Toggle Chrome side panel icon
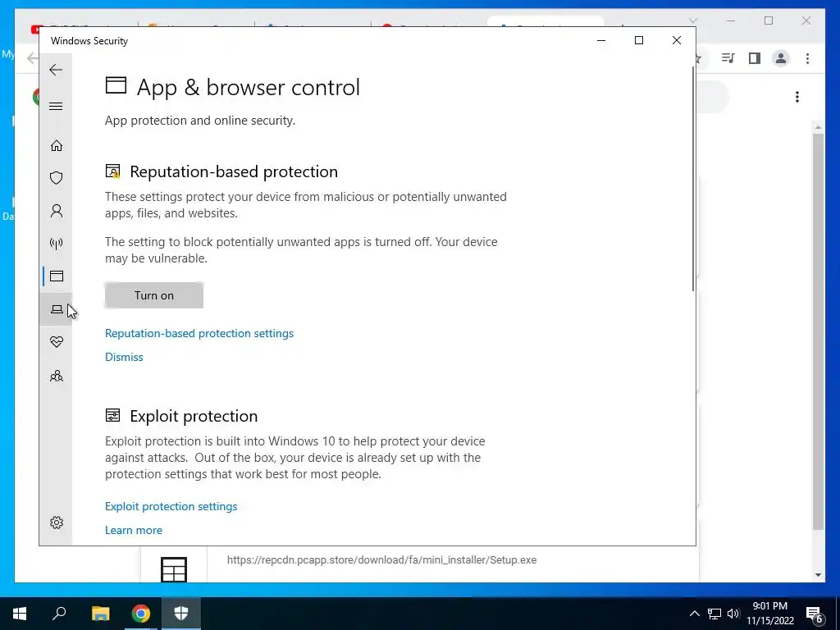 (x=755, y=58)
